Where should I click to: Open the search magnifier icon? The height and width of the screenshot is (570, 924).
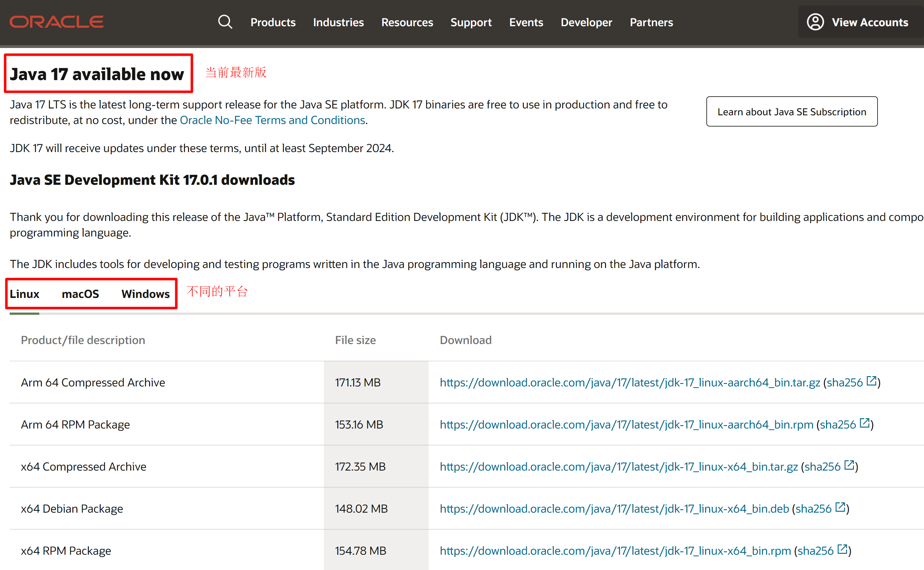point(225,22)
